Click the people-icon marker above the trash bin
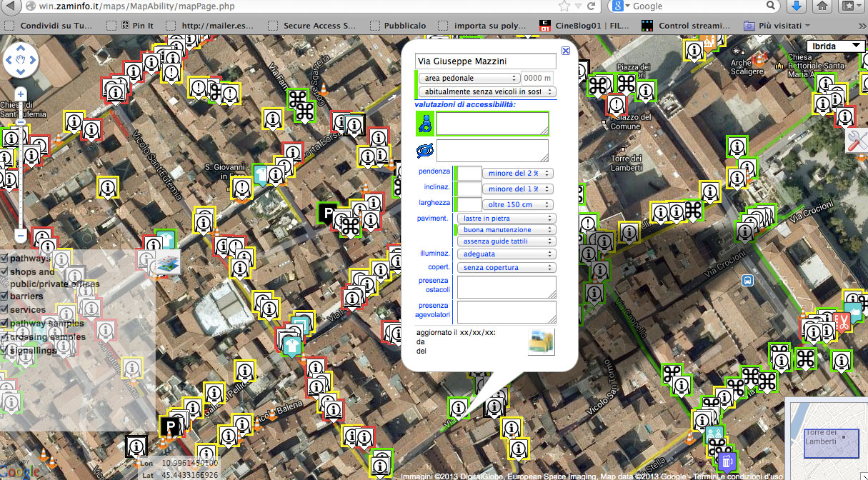 click(714, 436)
